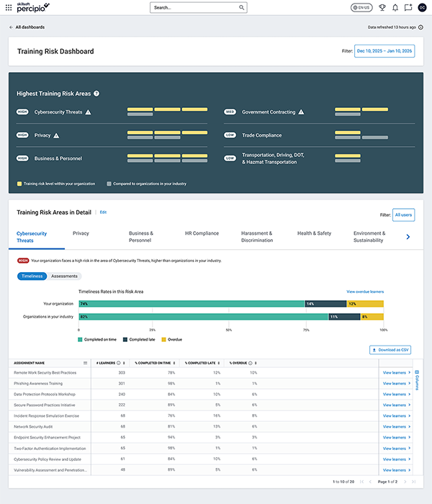Click the Skillsoft Percipio logo
This screenshot has width=432, height=504.
click(32, 7)
